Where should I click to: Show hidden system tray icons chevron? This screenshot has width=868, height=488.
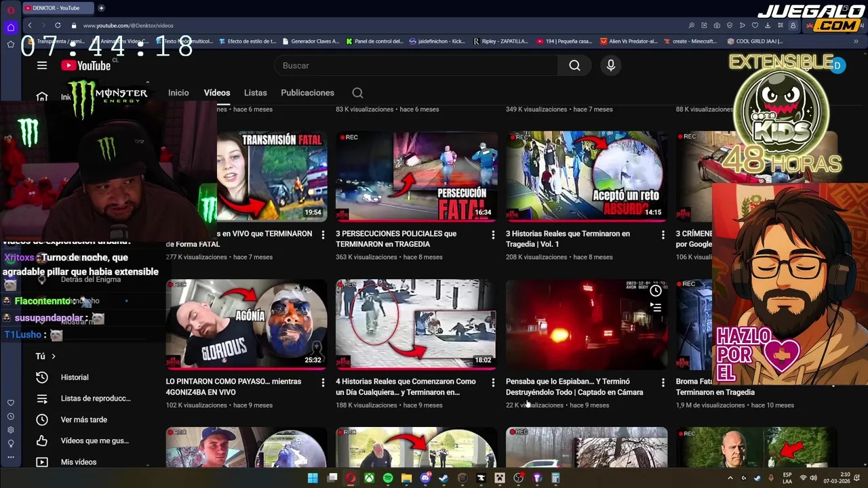(x=730, y=478)
